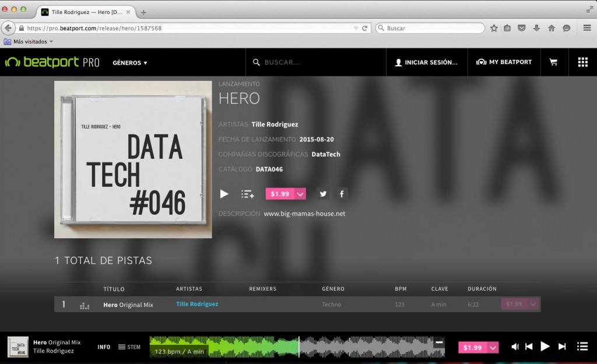Image resolution: width=597 pixels, height=364 pixels.
Task: Skip to next track
Action: point(562,347)
